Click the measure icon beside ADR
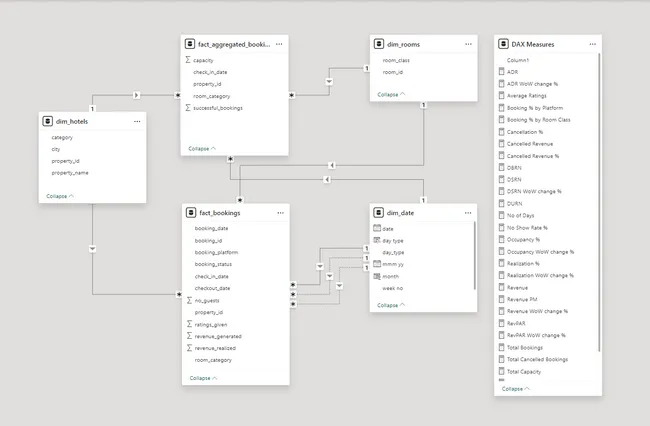 point(502,72)
